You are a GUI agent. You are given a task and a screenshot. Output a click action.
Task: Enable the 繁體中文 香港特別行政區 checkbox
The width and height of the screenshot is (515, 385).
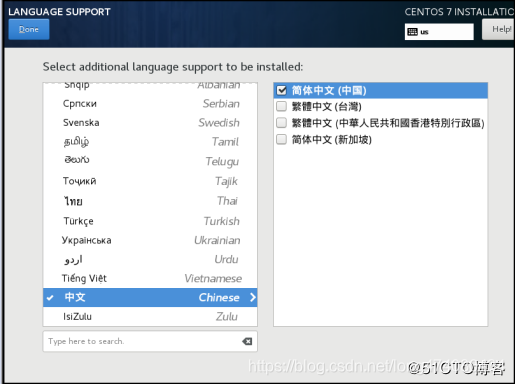pyautogui.click(x=282, y=123)
